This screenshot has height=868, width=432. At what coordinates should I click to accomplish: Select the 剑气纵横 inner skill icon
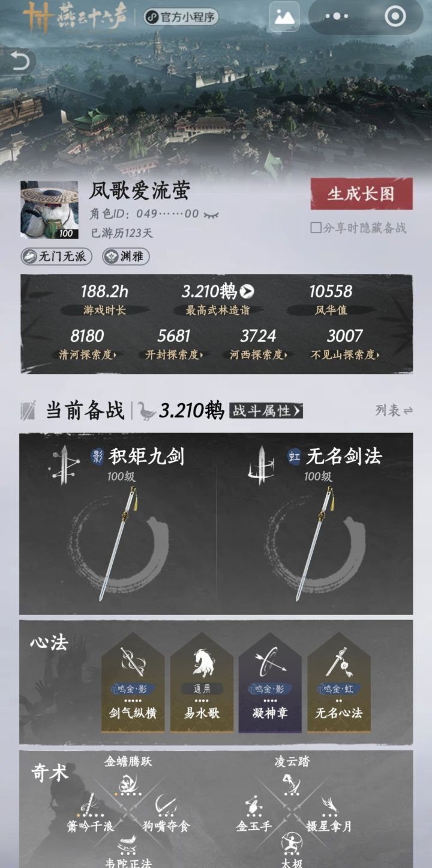point(133,661)
